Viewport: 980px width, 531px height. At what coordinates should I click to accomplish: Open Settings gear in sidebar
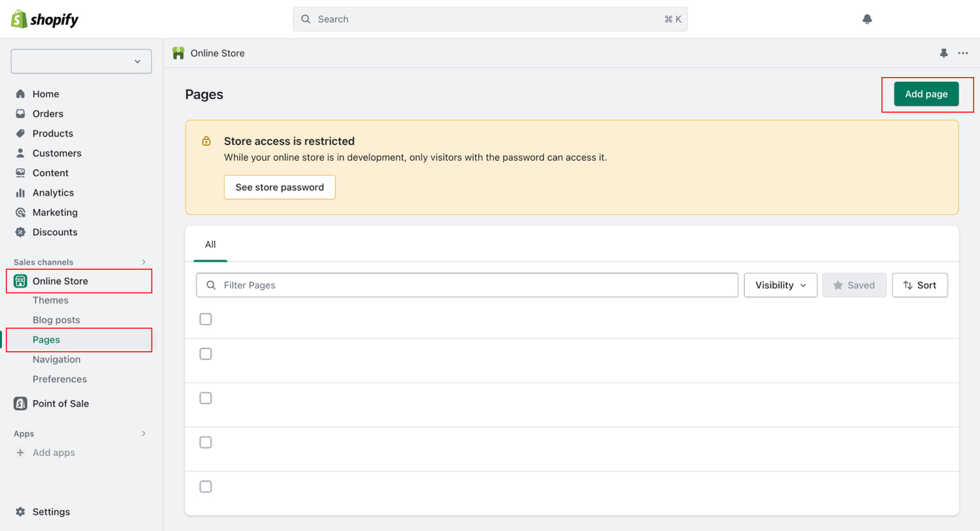(50, 512)
